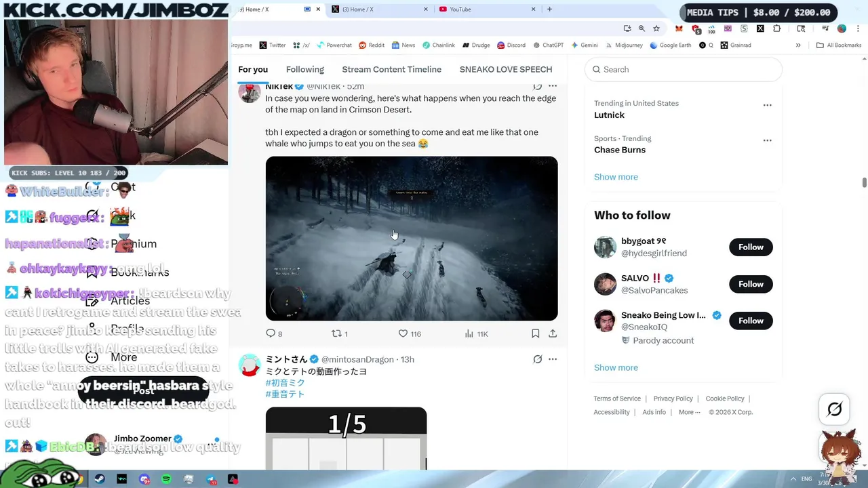Screen dimensions: 868x488
Task: Open Ads info footer link
Action: click(x=654, y=412)
